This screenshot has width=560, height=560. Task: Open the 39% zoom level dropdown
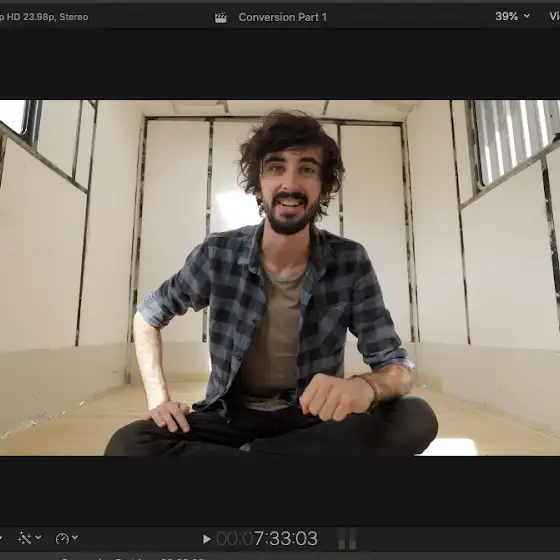coord(512,16)
